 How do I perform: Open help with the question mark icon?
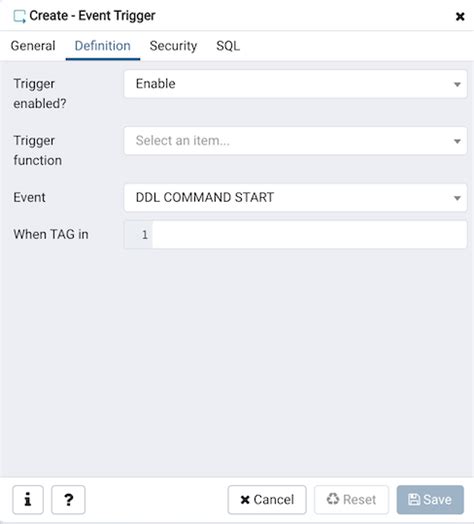[x=68, y=500]
